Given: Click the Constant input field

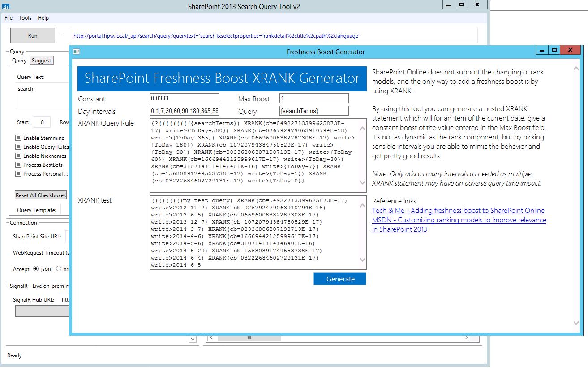Looking at the screenshot, I should [184, 99].
